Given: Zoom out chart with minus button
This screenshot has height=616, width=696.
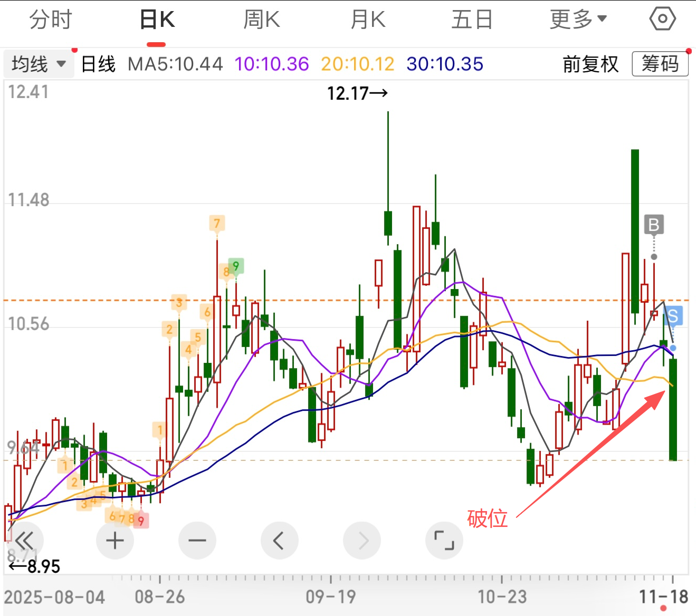Looking at the screenshot, I should (197, 541).
